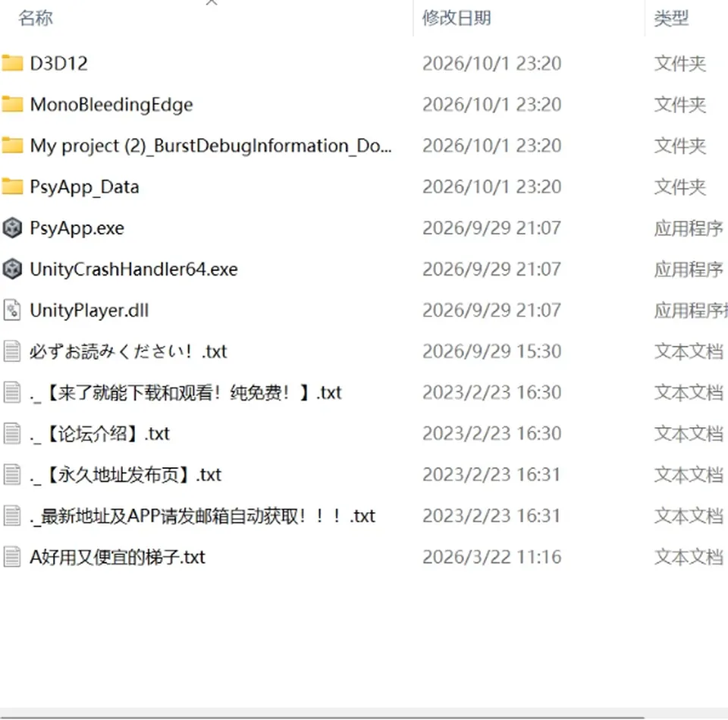Screen dimensions: 728x720
Task: Click the 文件夹 type cell for D3D12
Action: tap(680, 64)
